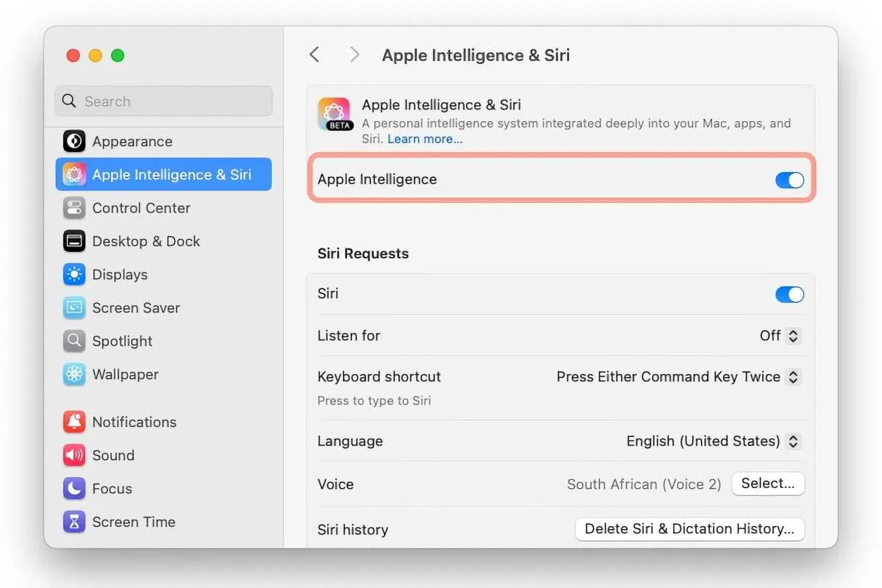Click the Spotlight magnifier icon in sidebar
This screenshot has width=882, height=588.
coord(74,341)
